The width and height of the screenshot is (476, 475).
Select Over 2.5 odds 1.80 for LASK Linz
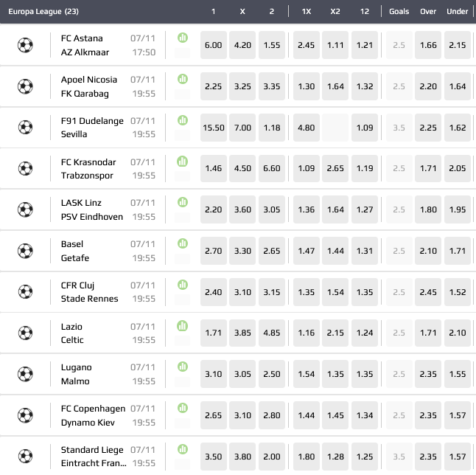(428, 210)
